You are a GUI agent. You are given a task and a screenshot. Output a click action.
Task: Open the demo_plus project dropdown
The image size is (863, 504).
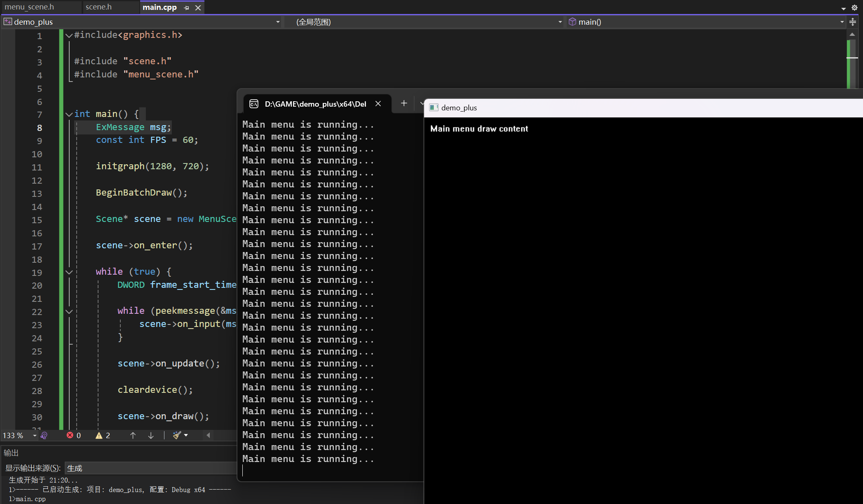(x=278, y=22)
